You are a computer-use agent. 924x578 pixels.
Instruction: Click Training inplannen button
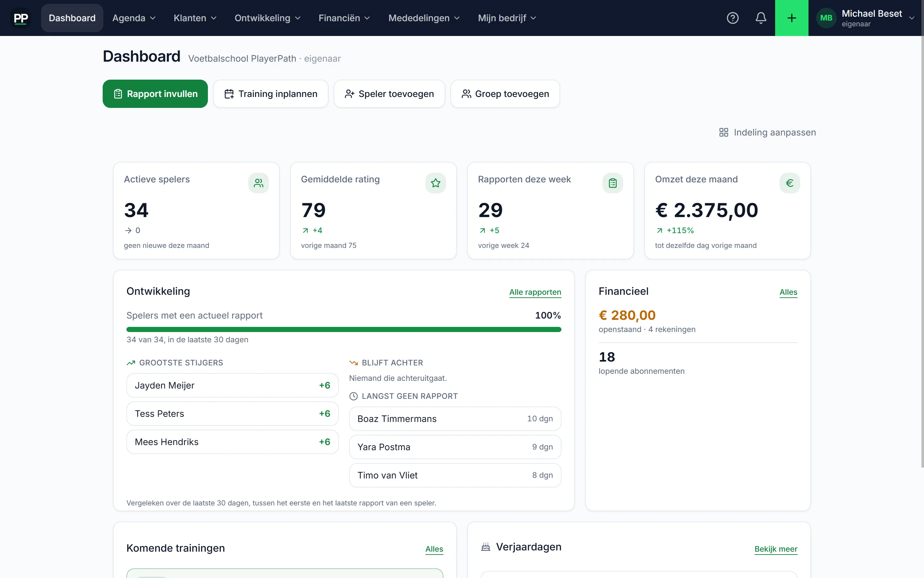pos(271,94)
